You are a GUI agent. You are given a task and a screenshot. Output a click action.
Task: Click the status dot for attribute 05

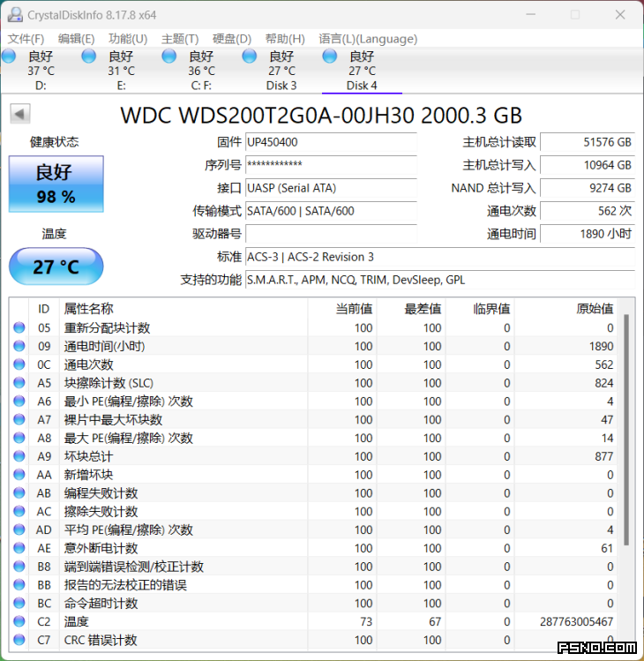[x=19, y=327]
